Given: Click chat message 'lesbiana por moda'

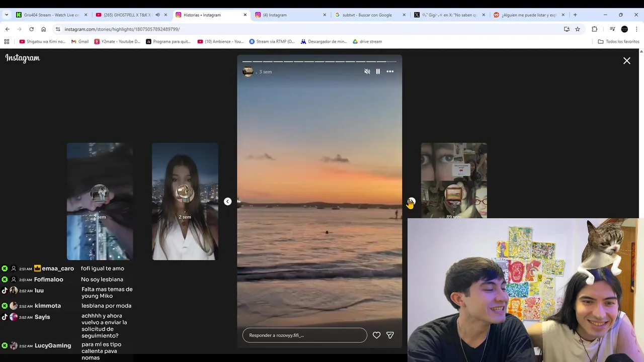Looking at the screenshot, I should coord(106,306).
